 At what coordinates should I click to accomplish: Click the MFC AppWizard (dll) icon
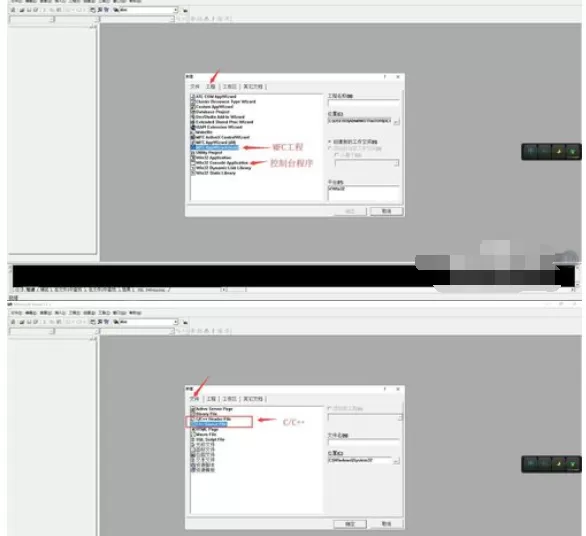click(193, 142)
